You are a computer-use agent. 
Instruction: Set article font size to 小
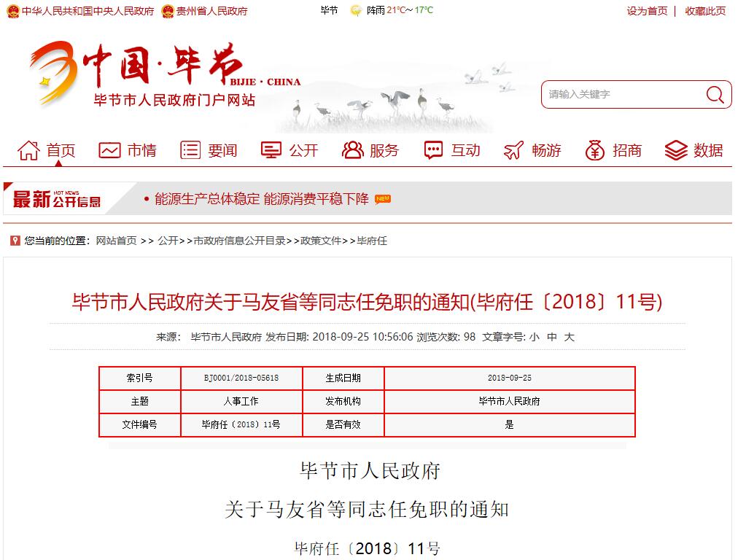[534, 337]
